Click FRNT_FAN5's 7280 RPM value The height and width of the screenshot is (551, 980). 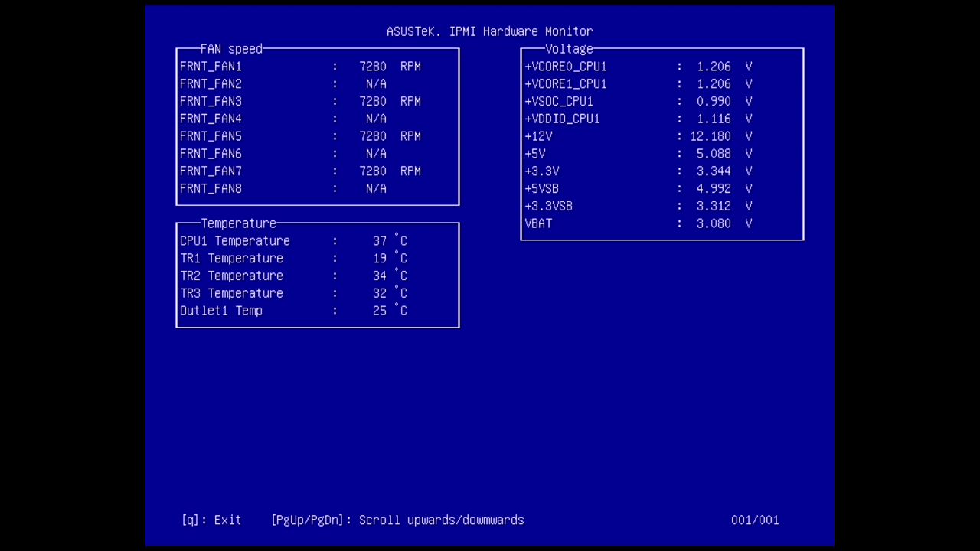click(390, 136)
